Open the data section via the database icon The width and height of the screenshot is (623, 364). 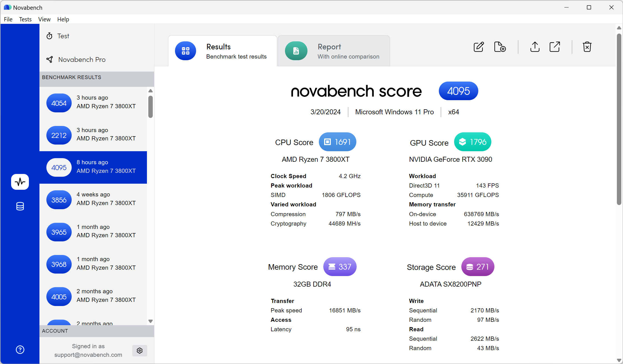pyautogui.click(x=20, y=206)
